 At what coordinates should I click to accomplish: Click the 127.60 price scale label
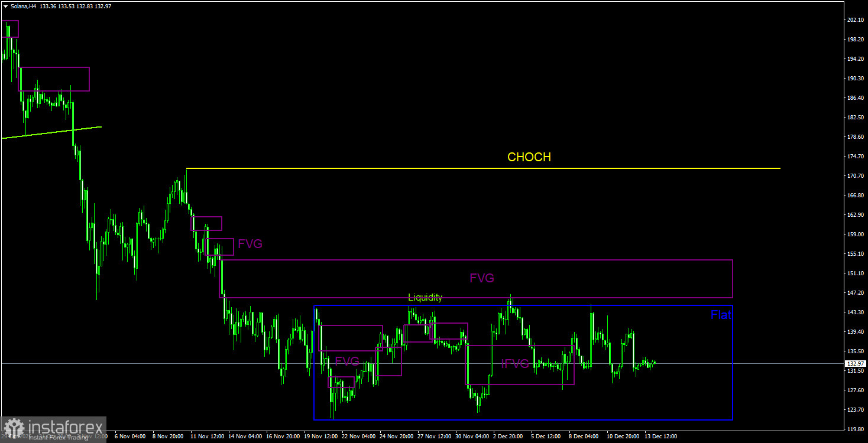tap(854, 390)
